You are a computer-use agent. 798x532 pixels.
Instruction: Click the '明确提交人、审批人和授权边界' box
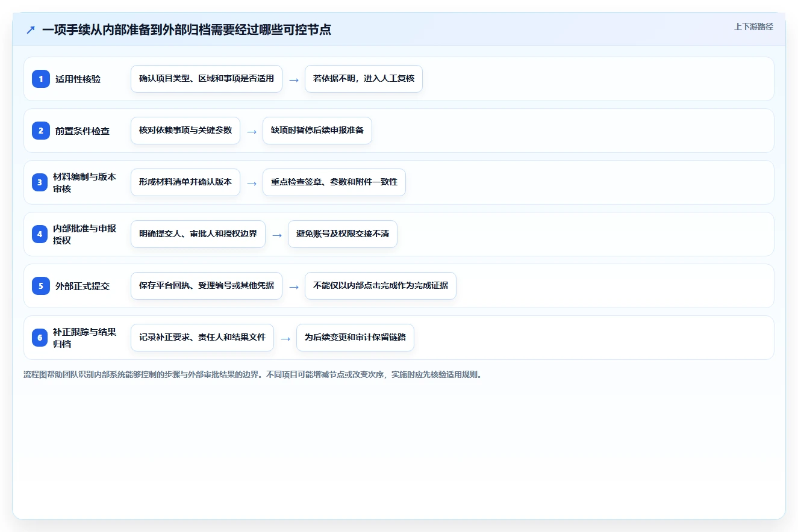(x=198, y=234)
